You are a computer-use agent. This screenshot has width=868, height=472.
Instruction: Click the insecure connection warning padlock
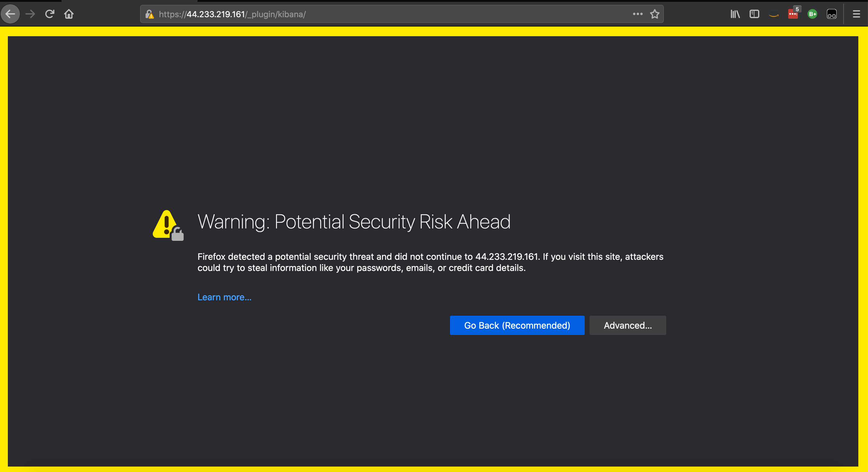pyautogui.click(x=149, y=14)
